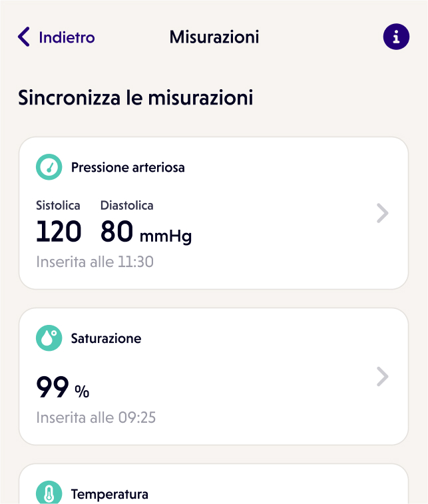Tap the back chevron arrow icon

tap(24, 37)
